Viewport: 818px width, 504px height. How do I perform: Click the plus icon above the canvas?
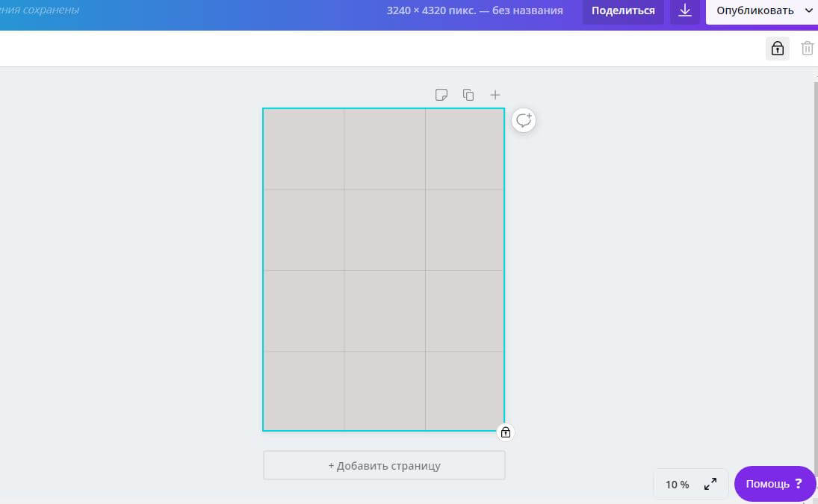(x=495, y=95)
